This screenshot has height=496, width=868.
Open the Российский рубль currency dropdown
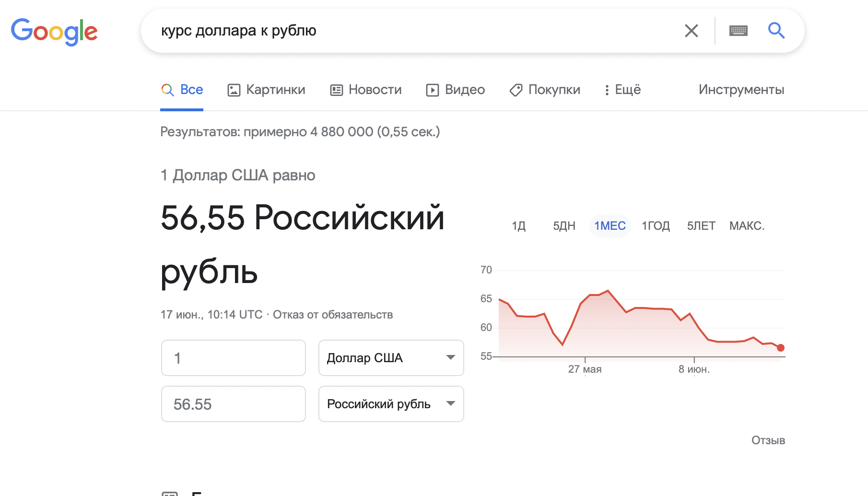(x=391, y=404)
